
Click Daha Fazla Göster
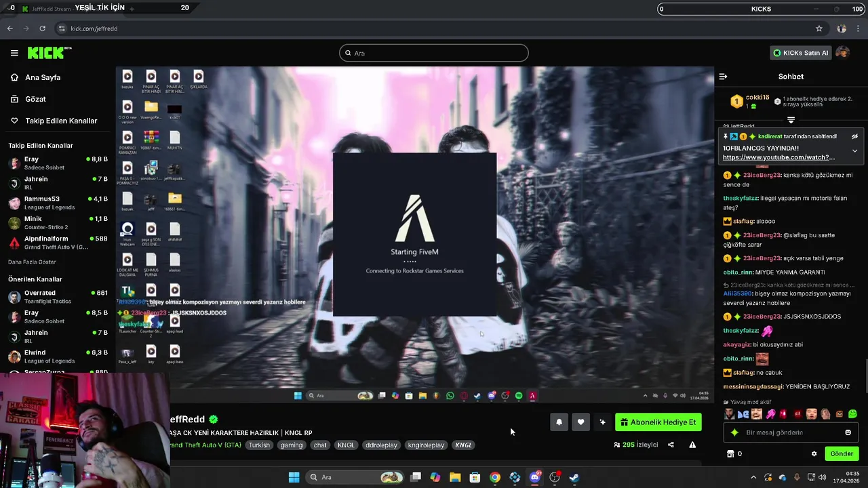click(32, 262)
